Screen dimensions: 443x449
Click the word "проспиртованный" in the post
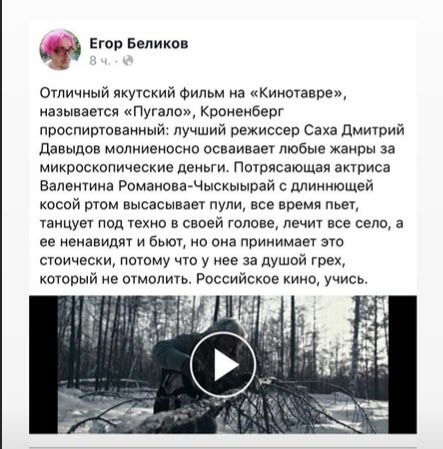pyautogui.click(x=105, y=130)
